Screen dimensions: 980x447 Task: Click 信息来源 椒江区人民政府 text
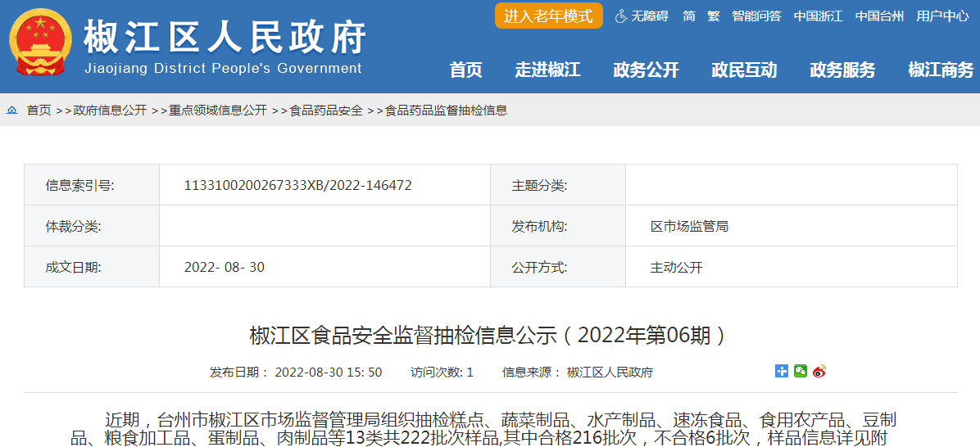(578, 372)
